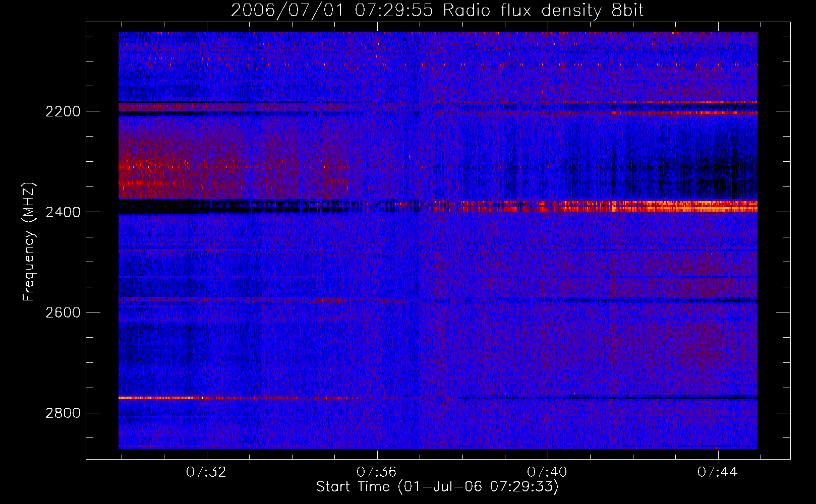The image size is (816, 504).
Task: Click the '2800' frequency axis label
Action: 63,413
